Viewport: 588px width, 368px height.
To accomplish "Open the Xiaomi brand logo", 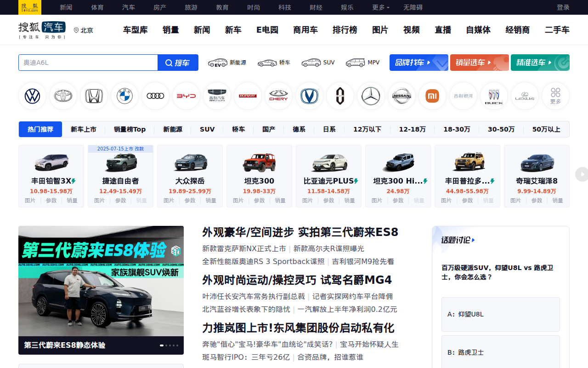I will [433, 96].
